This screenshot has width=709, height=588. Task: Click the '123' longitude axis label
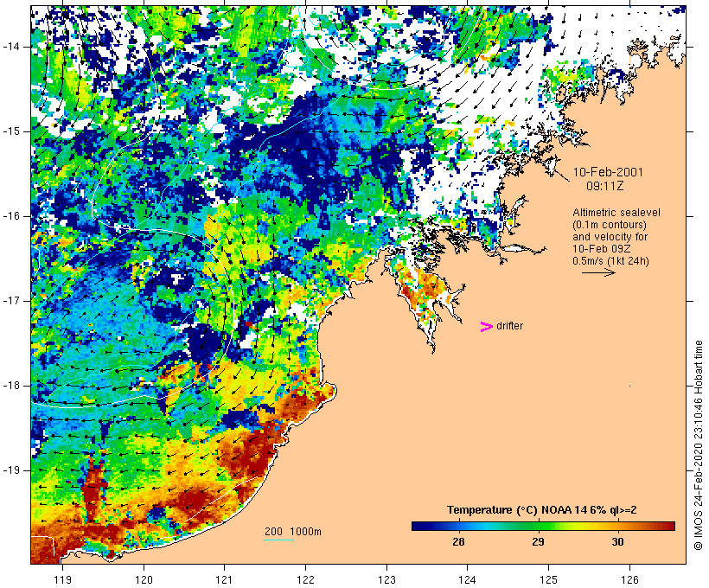pos(386,579)
